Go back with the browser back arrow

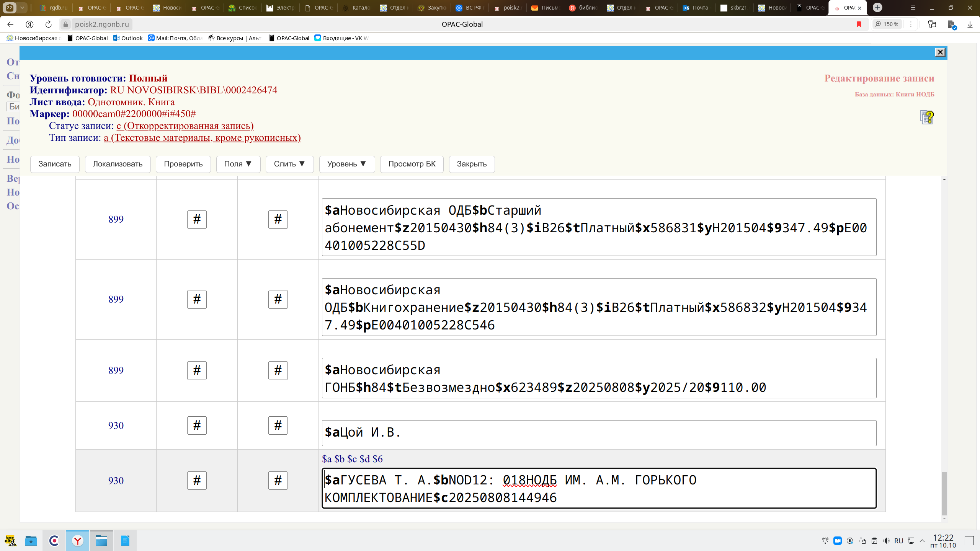click(10, 24)
